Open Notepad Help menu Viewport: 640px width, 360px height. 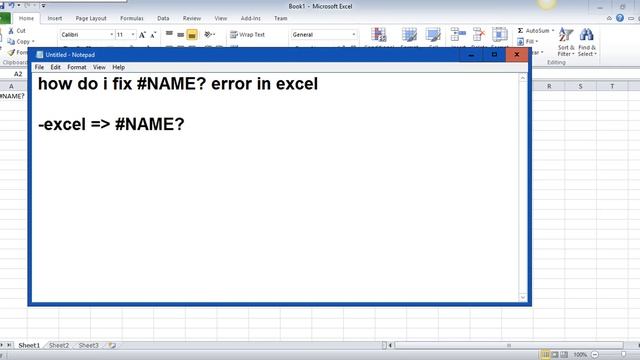[x=118, y=67]
